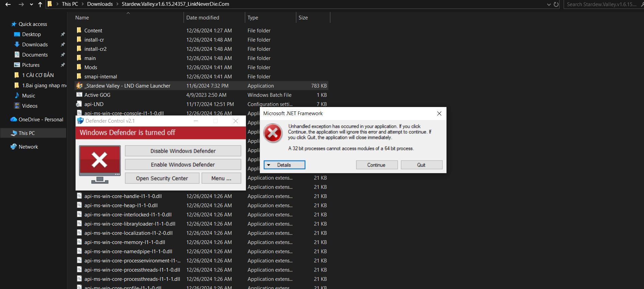Viewport: 644px width, 289px height.
Task: Click the pin icon next to Documents
Action: tap(63, 55)
